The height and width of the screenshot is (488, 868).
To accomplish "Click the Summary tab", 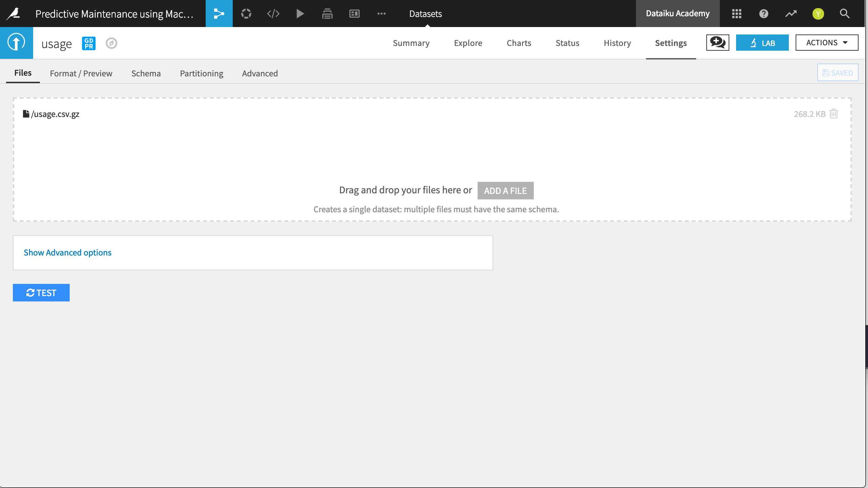I will click(411, 42).
